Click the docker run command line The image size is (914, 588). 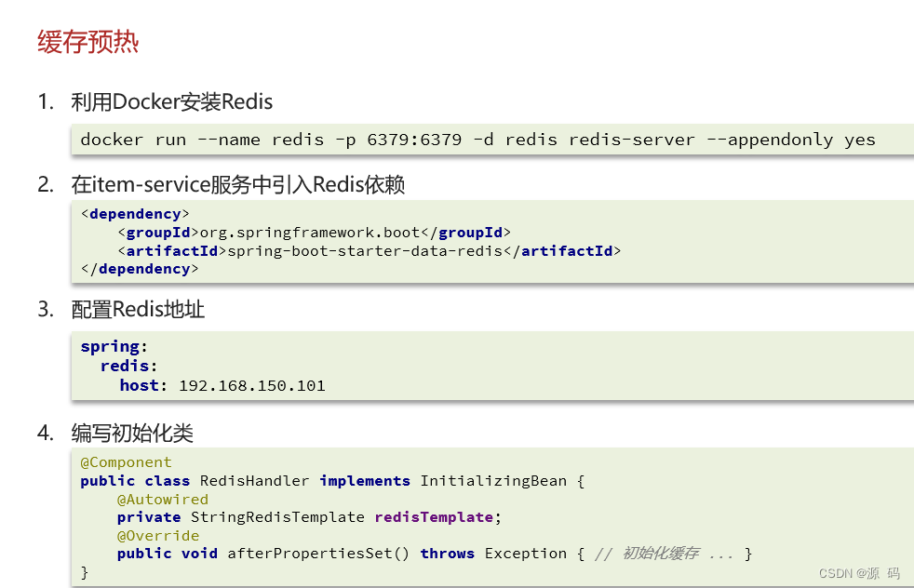click(x=478, y=140)
